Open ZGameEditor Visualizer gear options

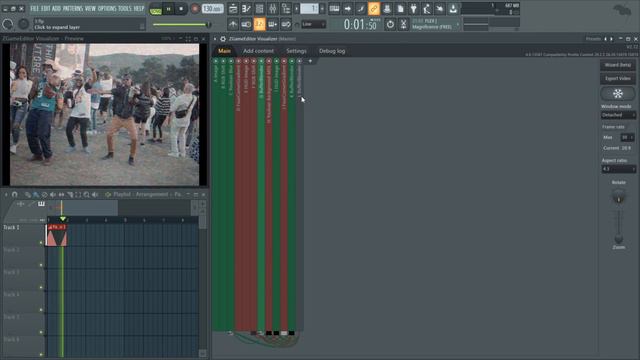[223, 39]
